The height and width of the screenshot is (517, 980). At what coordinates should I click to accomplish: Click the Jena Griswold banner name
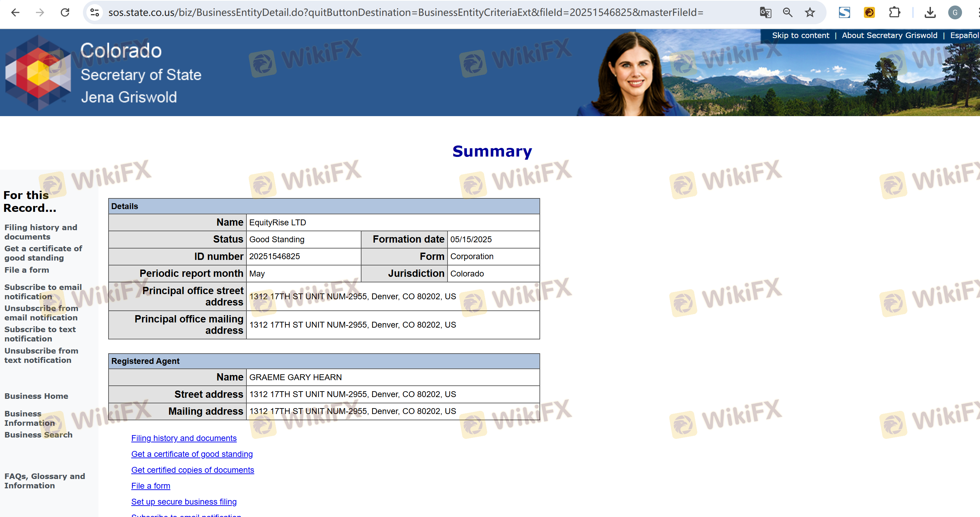[x=129, y=97]
